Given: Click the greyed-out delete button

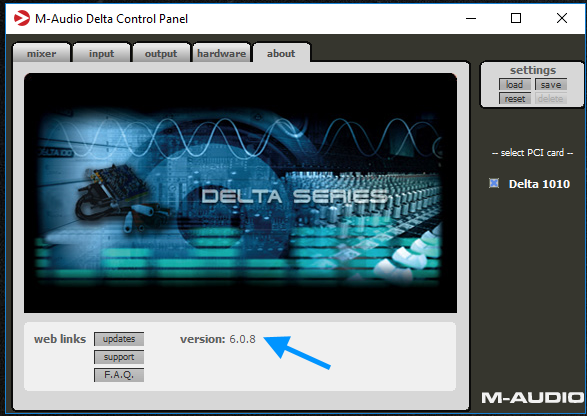Looking at the screenshot, I should coord(551,99).
